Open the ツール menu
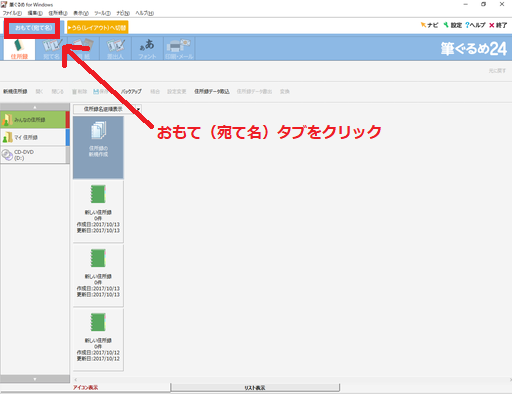The width and height of the screenshot is (512, 394). pos(102,13)
